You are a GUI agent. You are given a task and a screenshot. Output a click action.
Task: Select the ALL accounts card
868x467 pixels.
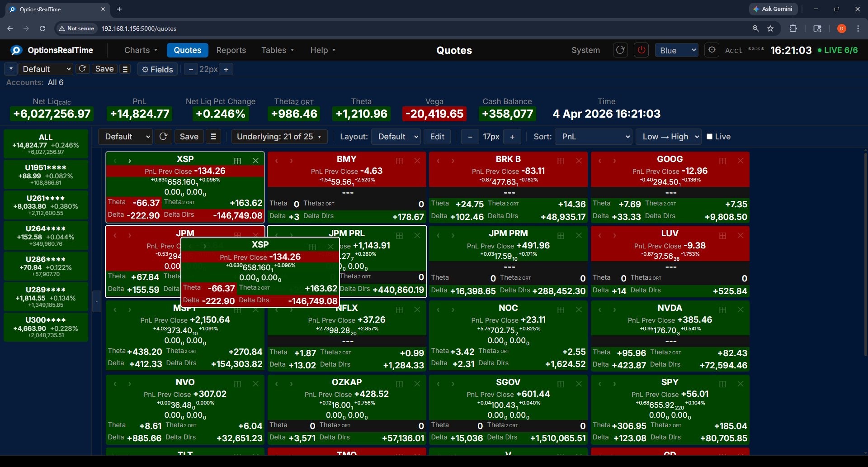pos(46,144)
